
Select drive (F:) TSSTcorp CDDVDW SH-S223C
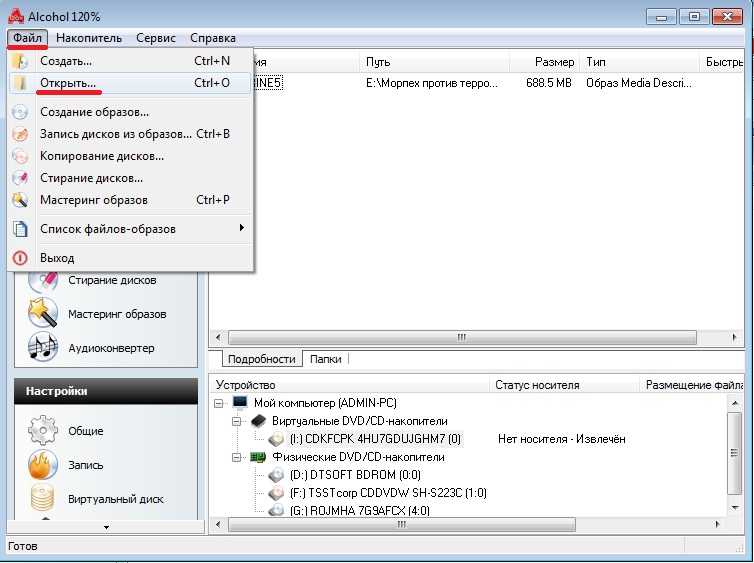[388, 493]
